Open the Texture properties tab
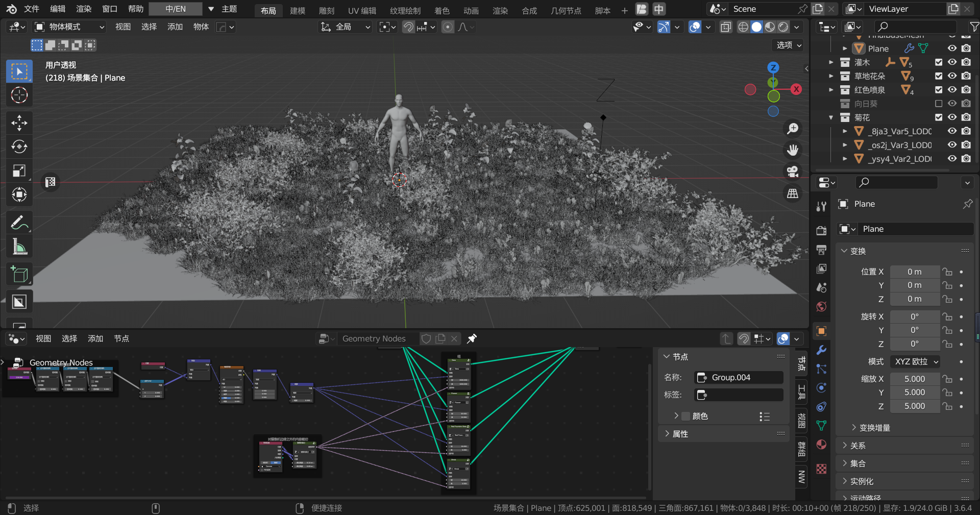Image resolution: width=980 pixels, height=515 pixels. 821,469
